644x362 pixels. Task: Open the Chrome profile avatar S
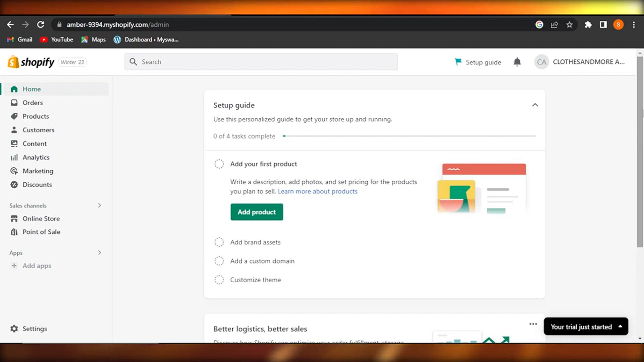click(619, 24)
